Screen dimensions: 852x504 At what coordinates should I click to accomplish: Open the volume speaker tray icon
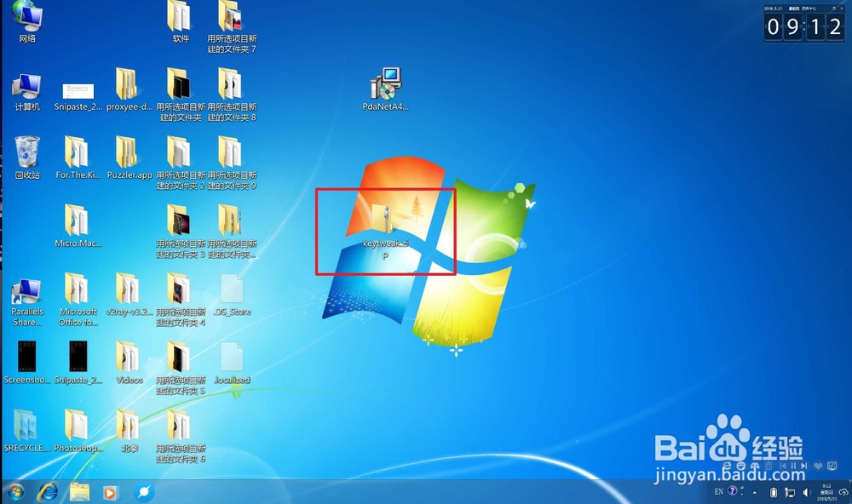pyautogui.click(x=807, y=493)
